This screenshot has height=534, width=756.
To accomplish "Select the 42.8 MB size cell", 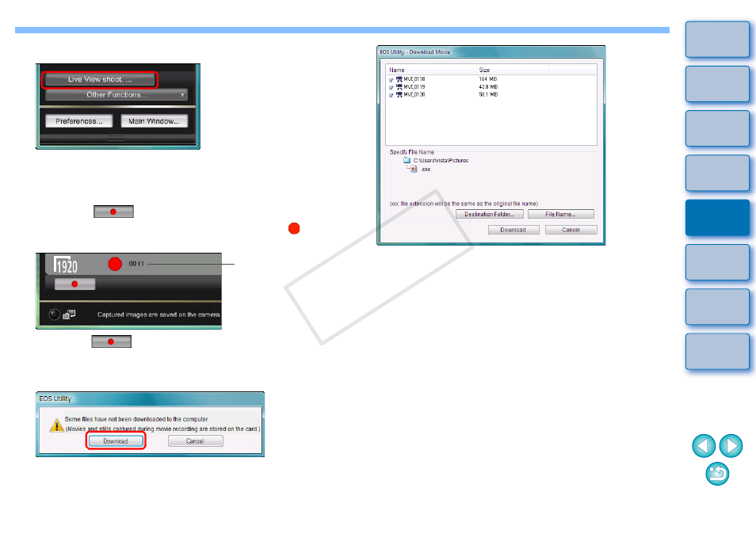I will 488,86.
